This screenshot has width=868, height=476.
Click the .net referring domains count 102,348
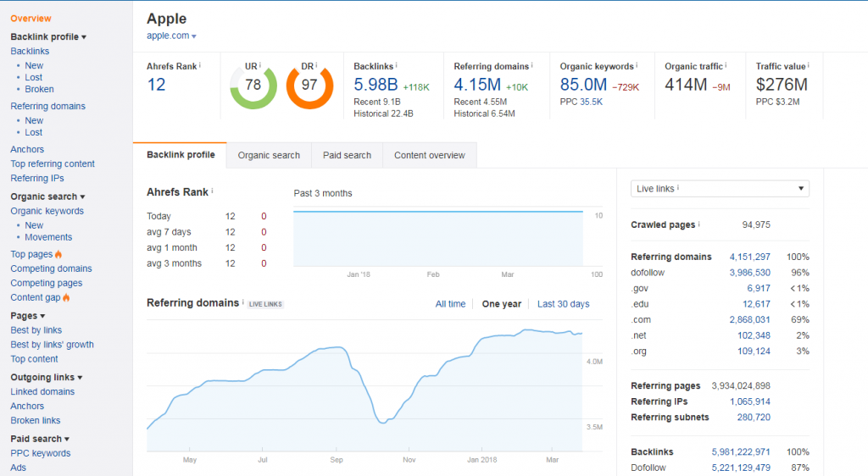[x=754, y=335]
